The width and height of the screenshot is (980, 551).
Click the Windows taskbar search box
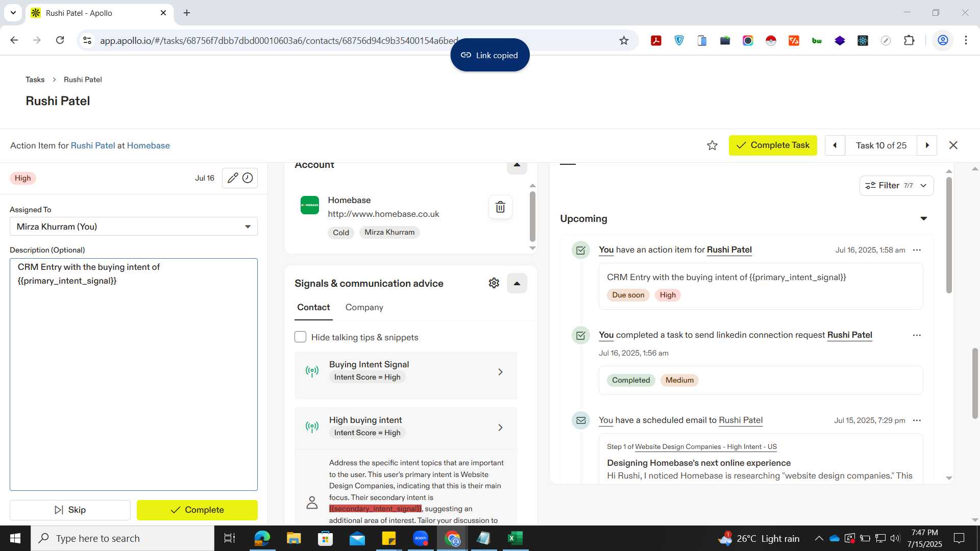tap(122, 538)
